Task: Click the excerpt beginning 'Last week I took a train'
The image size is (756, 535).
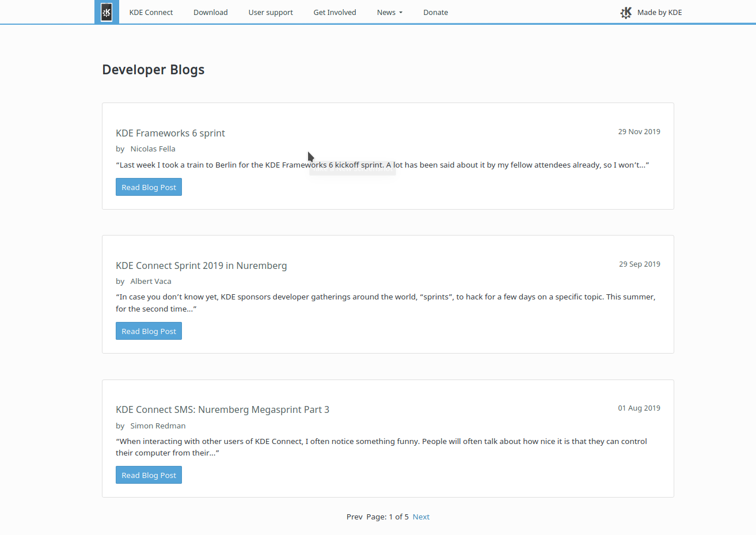Action: click(x=382, y=165)
